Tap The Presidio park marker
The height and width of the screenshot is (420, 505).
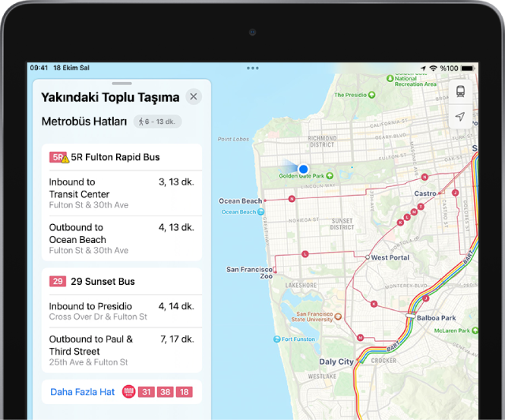tap(371, 95)
